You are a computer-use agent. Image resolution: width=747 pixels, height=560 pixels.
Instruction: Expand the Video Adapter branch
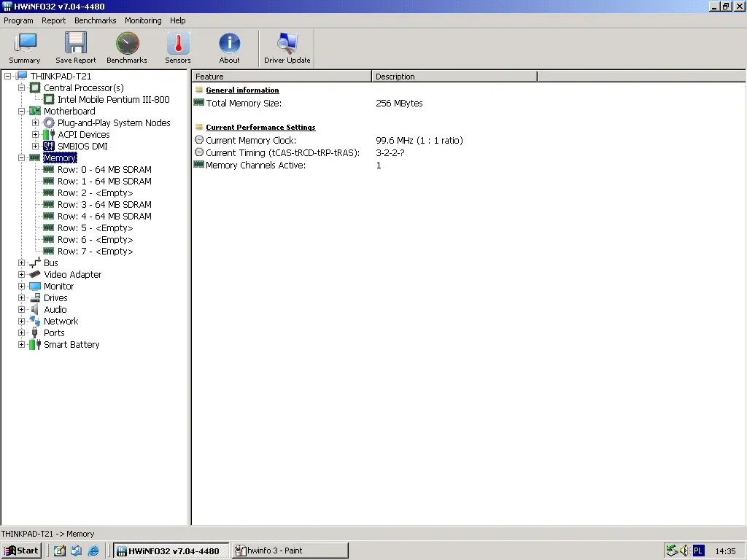click(21, 274)
